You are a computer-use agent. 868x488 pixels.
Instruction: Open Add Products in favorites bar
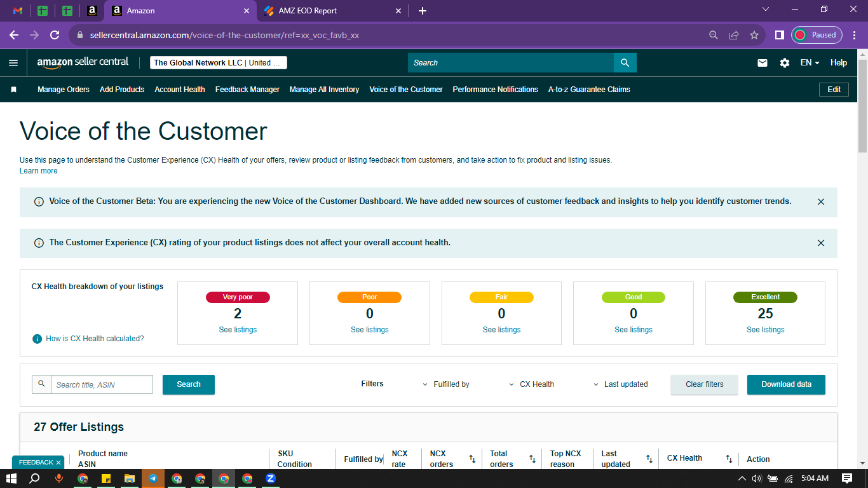(x=122, y=90)
